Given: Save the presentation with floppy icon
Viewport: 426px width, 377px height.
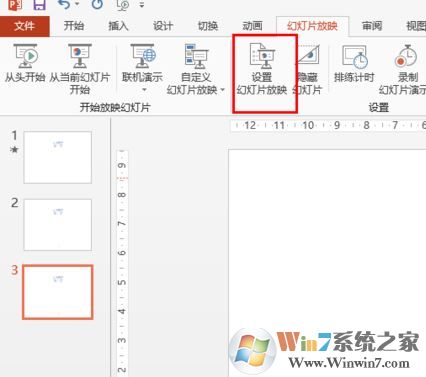Looking at the screenshot, I should tap(39, 4).
